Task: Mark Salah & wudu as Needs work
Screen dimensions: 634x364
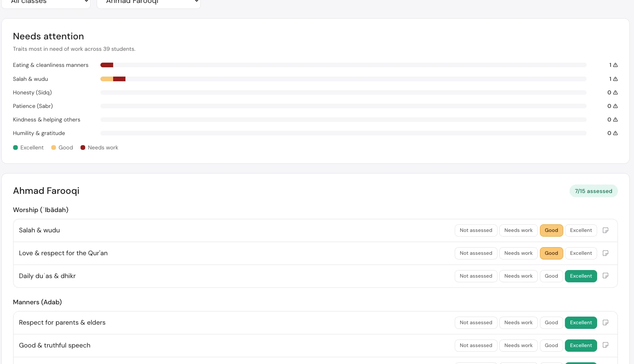Action: [518, 230]
